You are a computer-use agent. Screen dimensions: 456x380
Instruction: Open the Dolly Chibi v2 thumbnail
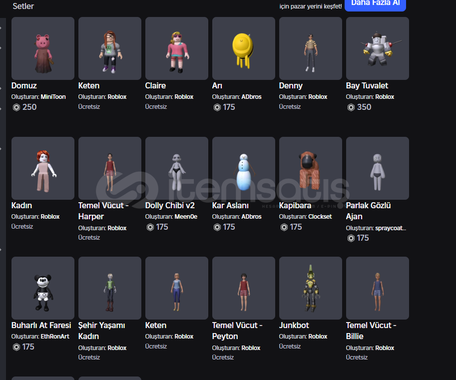point(177,168)
